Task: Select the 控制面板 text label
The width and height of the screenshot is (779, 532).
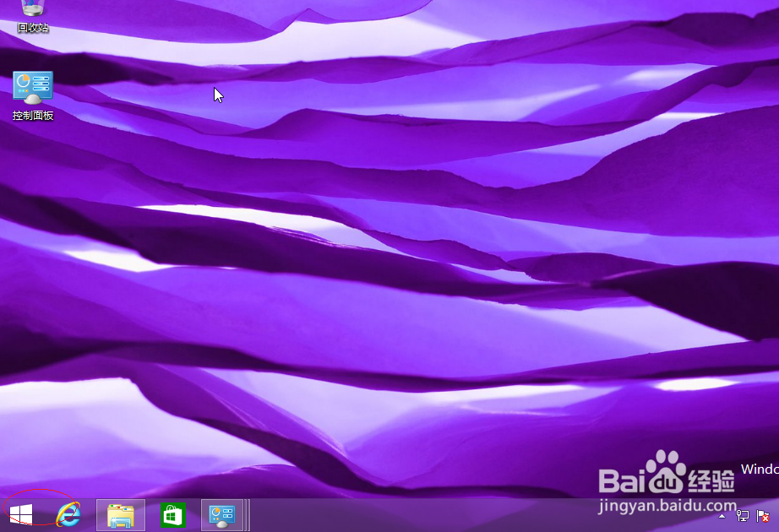Action: pos(33,115)
